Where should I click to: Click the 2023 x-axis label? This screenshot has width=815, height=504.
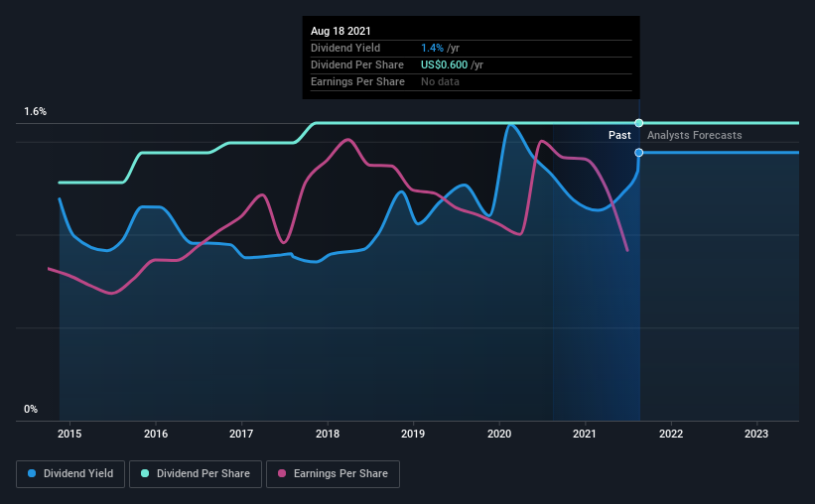(755, 434)
